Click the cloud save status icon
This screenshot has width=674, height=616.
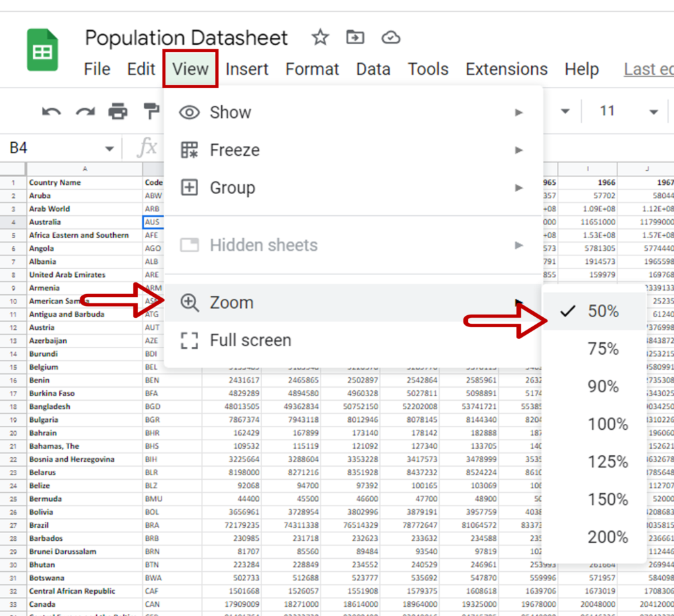(390, 38)
